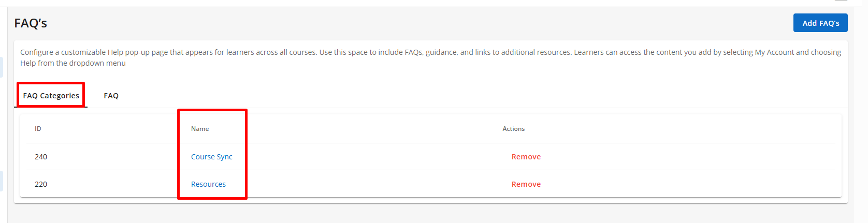Click the Add FAQ's button

pyautogui.click(x=820, y=23)
